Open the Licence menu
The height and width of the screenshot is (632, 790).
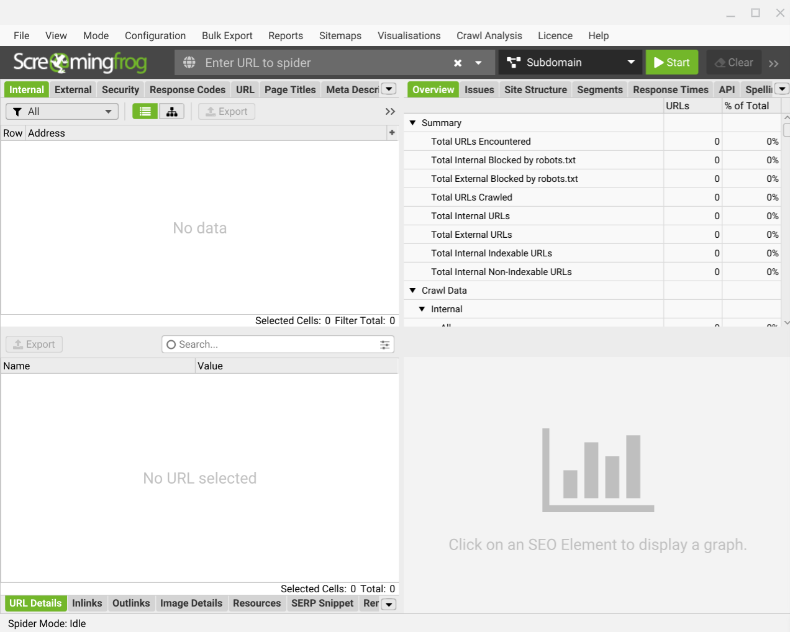coord(555,36)
